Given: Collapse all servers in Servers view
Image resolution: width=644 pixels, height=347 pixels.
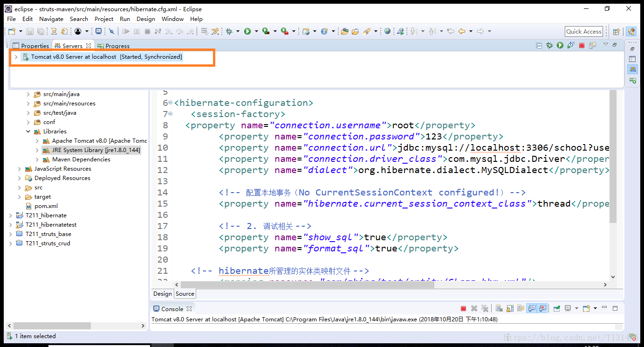Looking at the screenshot, I should 539,45.
